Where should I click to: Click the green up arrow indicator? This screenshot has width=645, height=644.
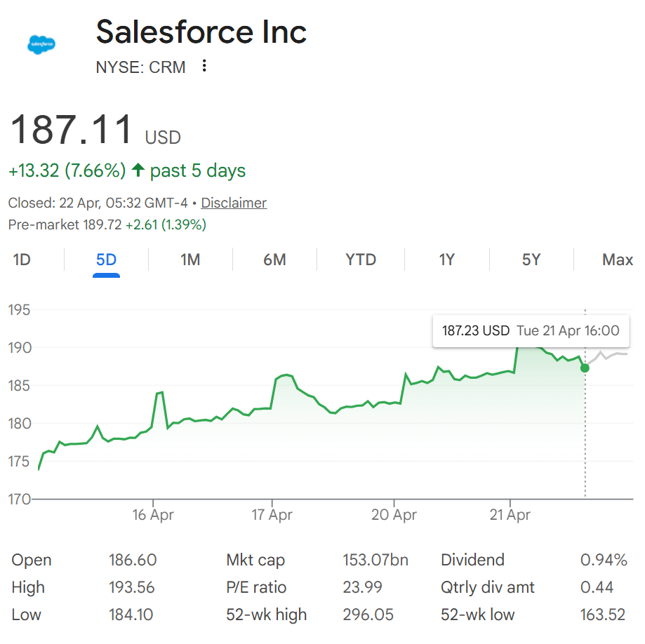pyautogui.click(x=138, y=170)
